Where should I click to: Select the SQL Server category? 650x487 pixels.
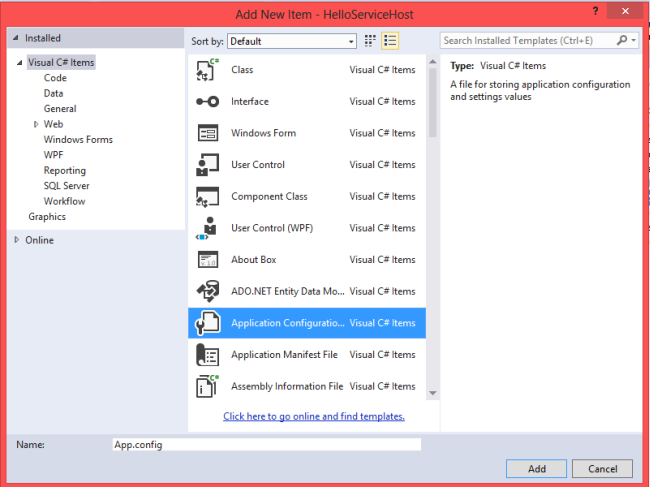point(66,186)
